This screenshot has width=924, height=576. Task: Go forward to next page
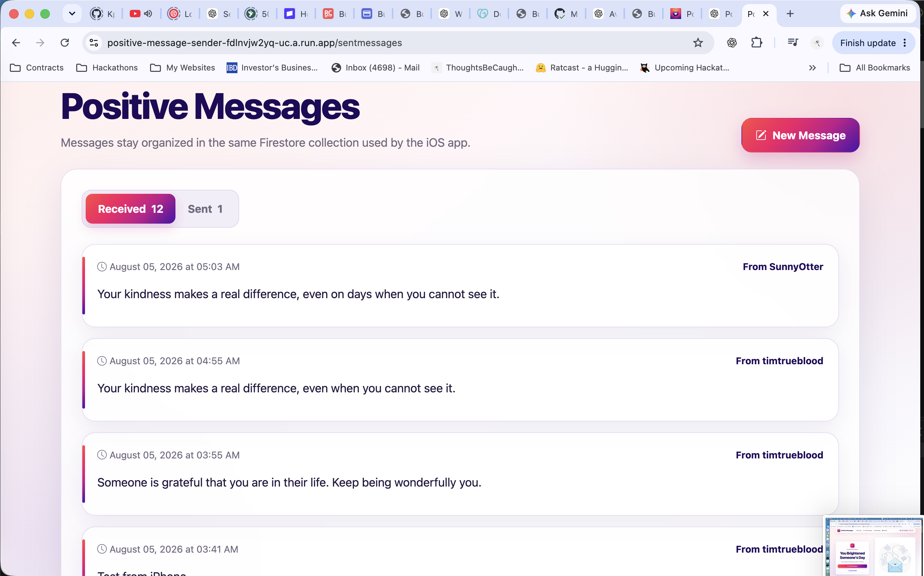pyautogui.click(x=40, y=43)
